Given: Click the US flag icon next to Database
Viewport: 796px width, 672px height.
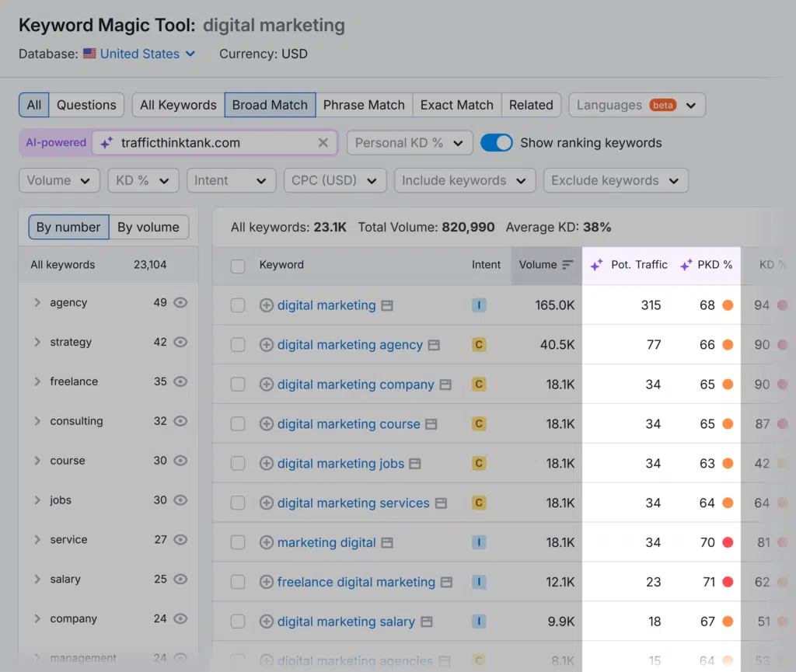Looking at the screenshot, I should point(89,54).
